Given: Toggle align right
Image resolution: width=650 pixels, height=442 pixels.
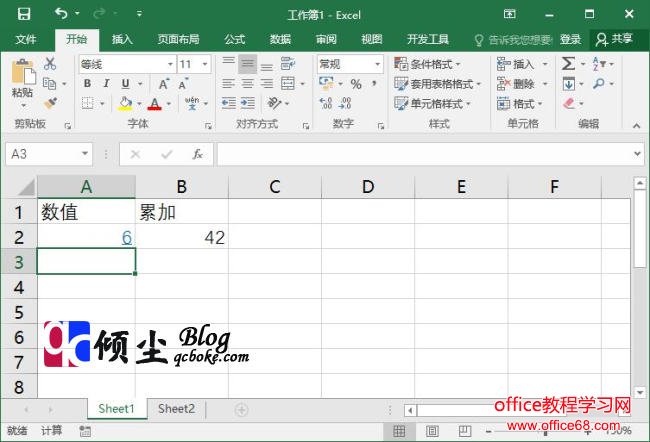Looking at the screenshot, I should pyautogui.click(x=267, y=84).
